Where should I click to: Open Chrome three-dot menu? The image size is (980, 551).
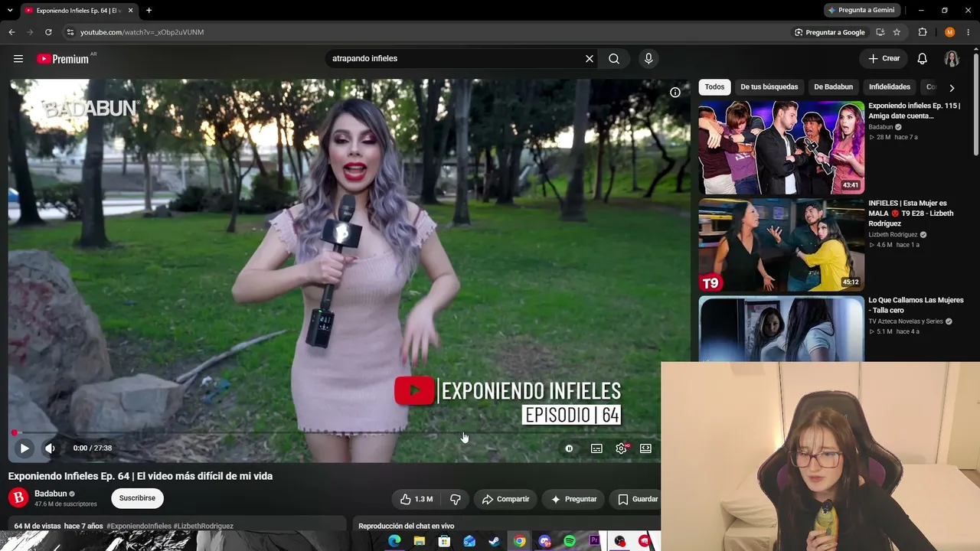pos(969,32)
